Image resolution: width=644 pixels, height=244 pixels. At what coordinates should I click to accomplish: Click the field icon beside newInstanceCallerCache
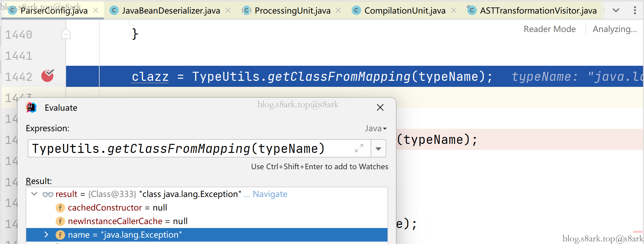click(x=60, y=221)
